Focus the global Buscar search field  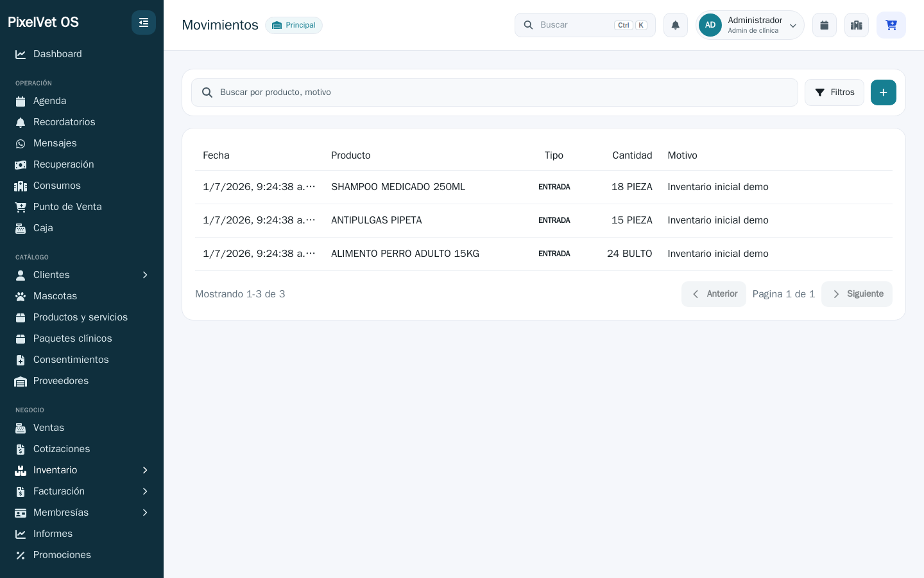(585, 25)
